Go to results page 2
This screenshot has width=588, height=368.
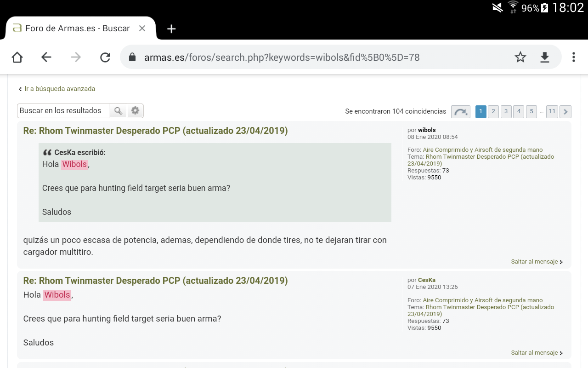coord(493,112)
